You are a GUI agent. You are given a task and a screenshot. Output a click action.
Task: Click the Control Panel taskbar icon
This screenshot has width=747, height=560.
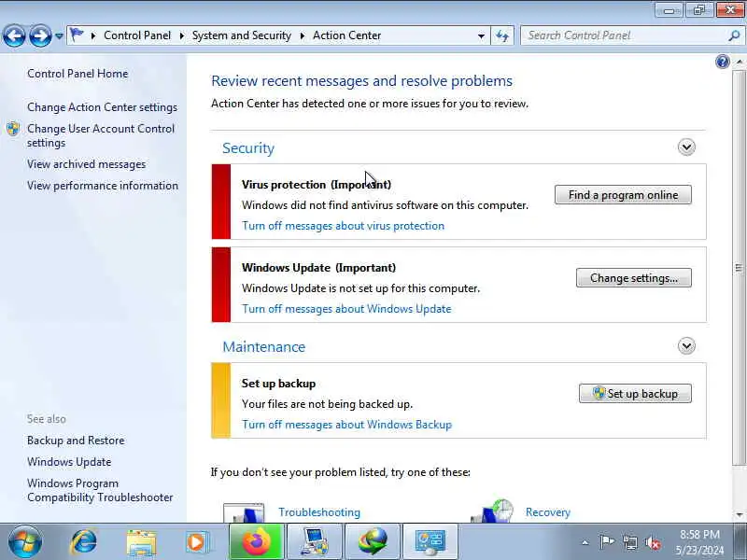pyautogui.click(x=430, y=541)
